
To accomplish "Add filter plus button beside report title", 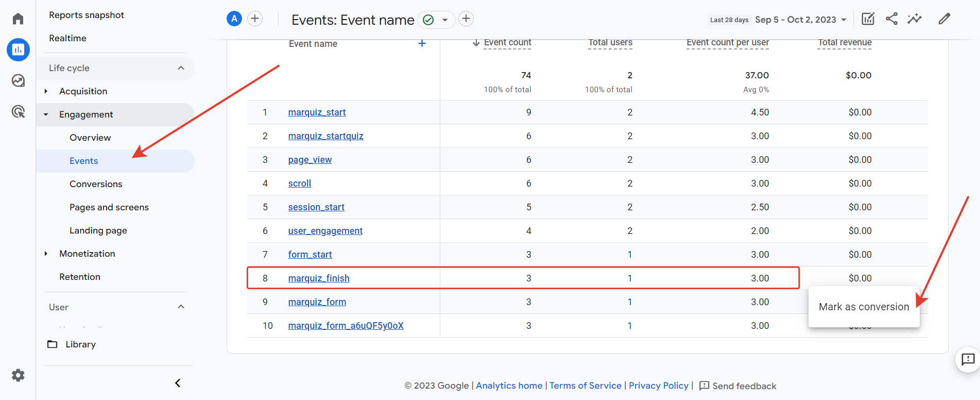I will 466,19.
